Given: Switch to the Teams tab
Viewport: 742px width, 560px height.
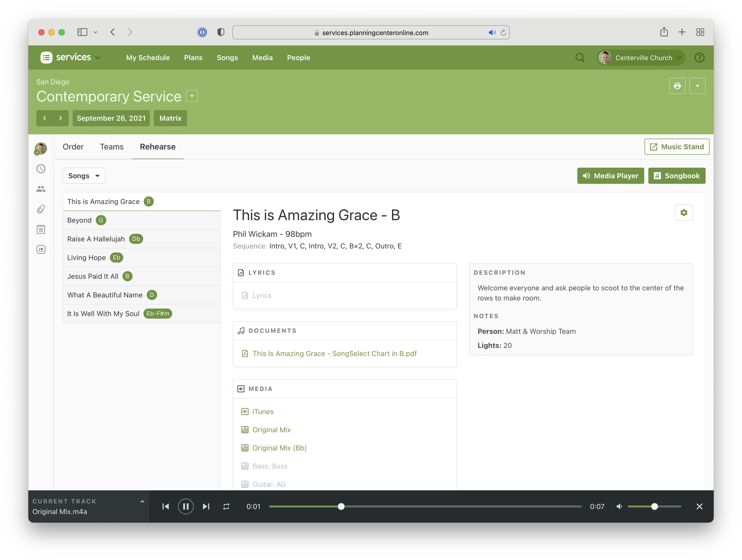Looking at the screenshot, I should pos(111,147).
